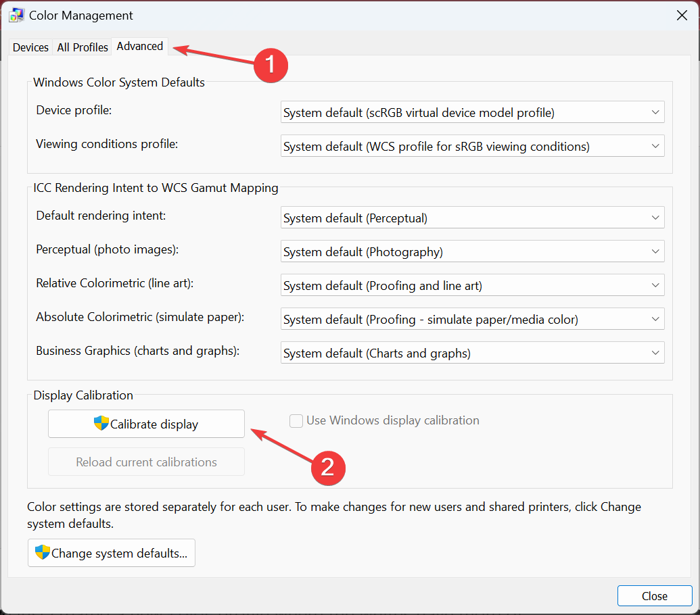Click the 'Viewing conditions profile:' label

pyautogui.click(x=107, y=144)
